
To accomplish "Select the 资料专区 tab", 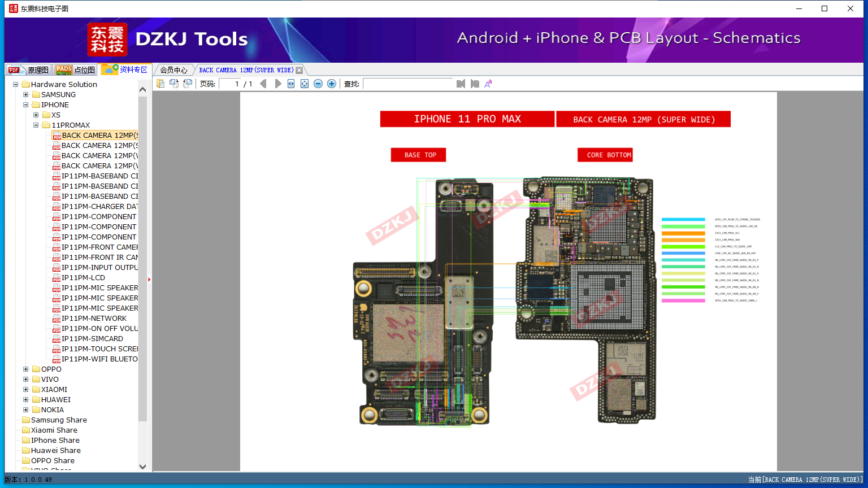I will coord(125,69).
